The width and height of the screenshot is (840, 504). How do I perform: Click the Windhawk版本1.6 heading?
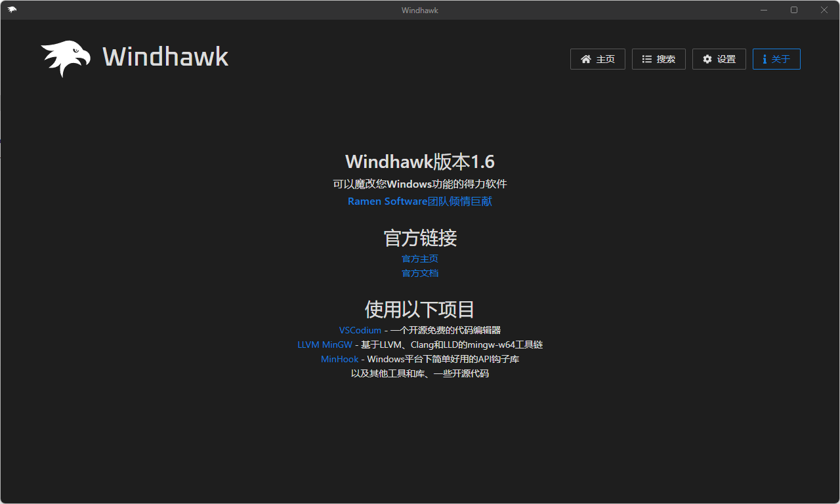point(420,161)
